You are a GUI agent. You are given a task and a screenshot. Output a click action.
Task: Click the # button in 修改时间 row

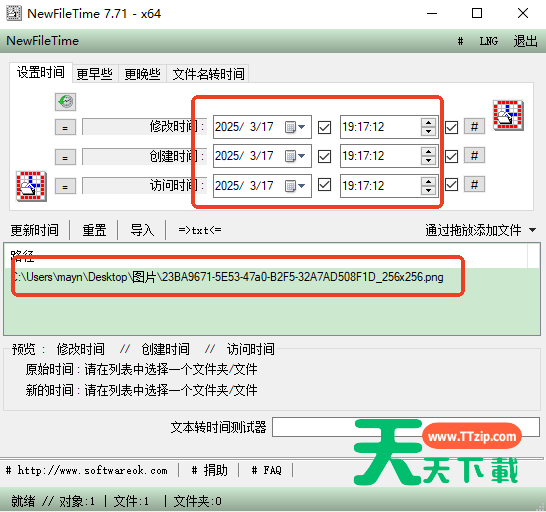pyautogui.click(x=474, y=126)
